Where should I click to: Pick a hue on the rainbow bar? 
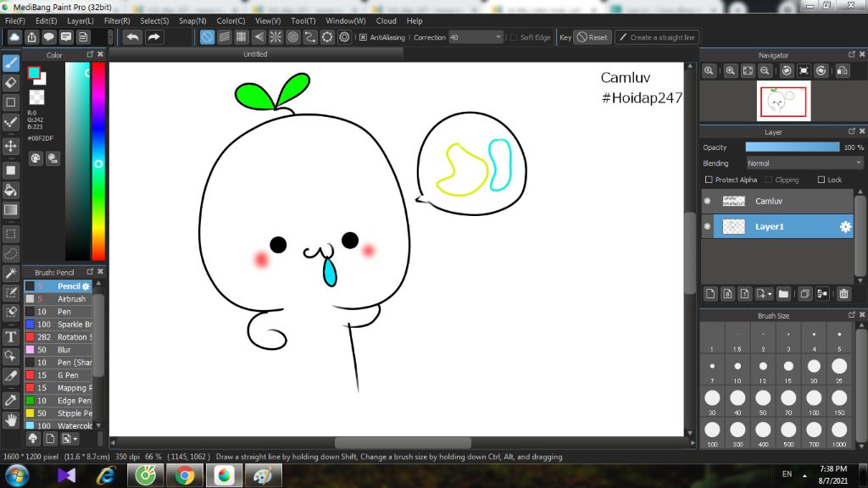[x=98, y=162]
